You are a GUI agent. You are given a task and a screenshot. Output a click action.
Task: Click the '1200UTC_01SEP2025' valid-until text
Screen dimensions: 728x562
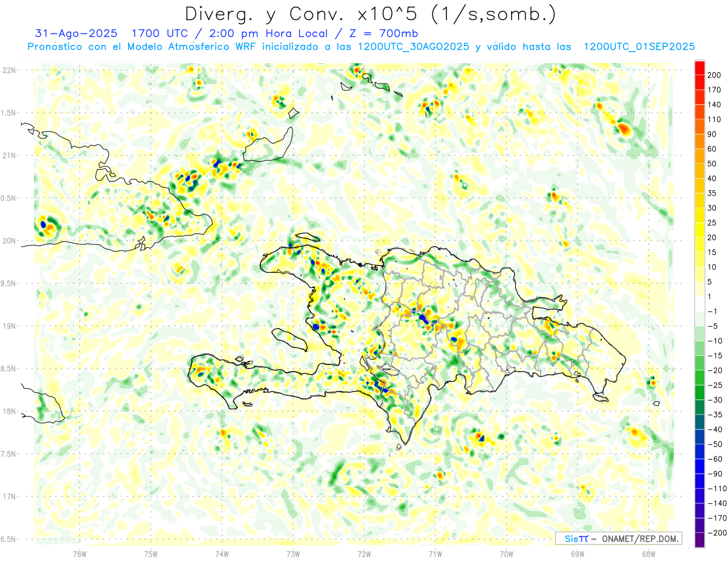[x=639, y=47]
